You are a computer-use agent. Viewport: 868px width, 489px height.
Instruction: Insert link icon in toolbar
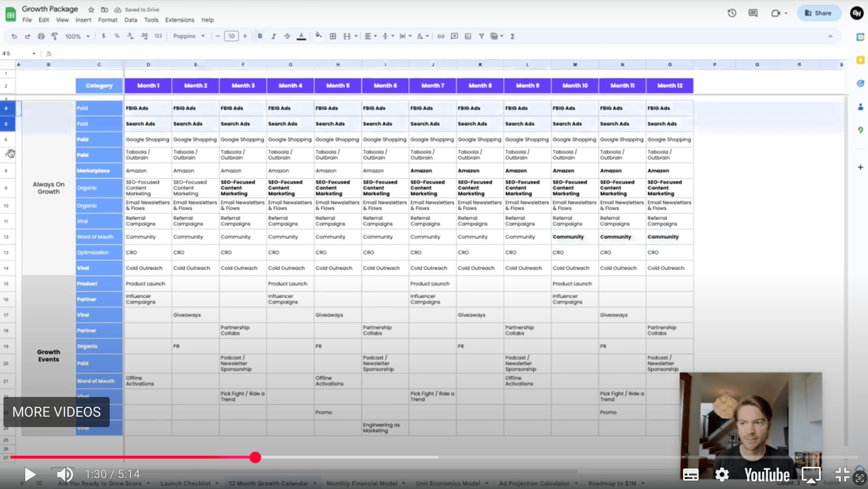coord(441,36)
